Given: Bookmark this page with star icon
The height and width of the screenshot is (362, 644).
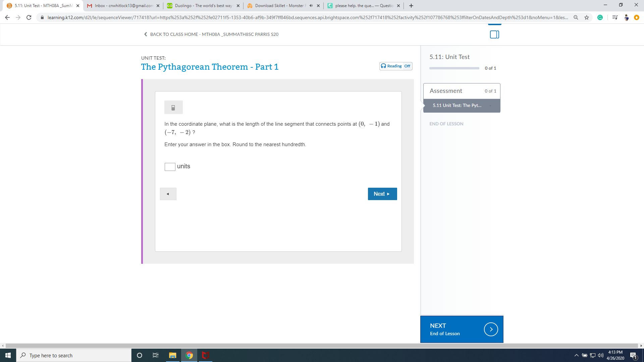Looking at the screenshot, I should click(587, 17).
